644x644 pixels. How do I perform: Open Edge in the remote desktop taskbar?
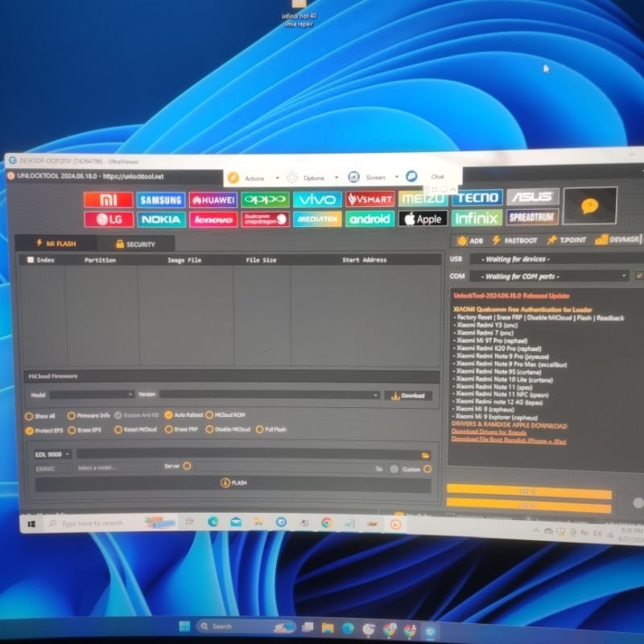click(x=213, y=522)
